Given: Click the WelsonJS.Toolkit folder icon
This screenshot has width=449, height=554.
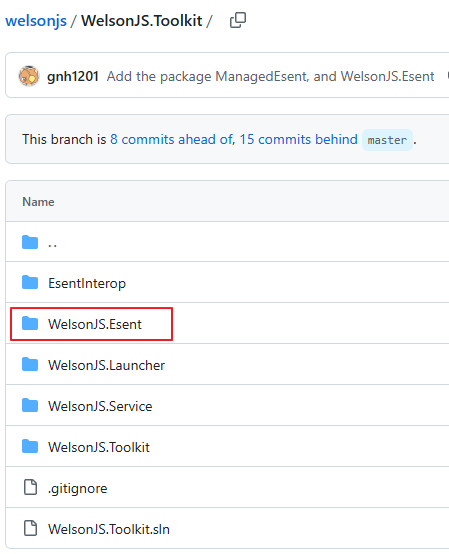Looking at the screenshot, I should click(30, 447).
